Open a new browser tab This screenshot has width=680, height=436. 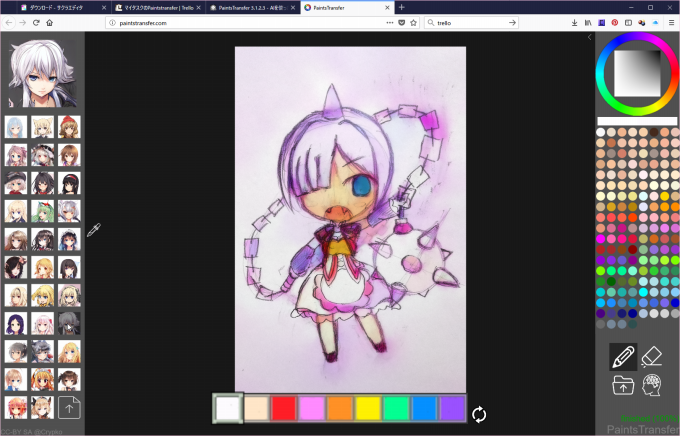pos(402,7)
